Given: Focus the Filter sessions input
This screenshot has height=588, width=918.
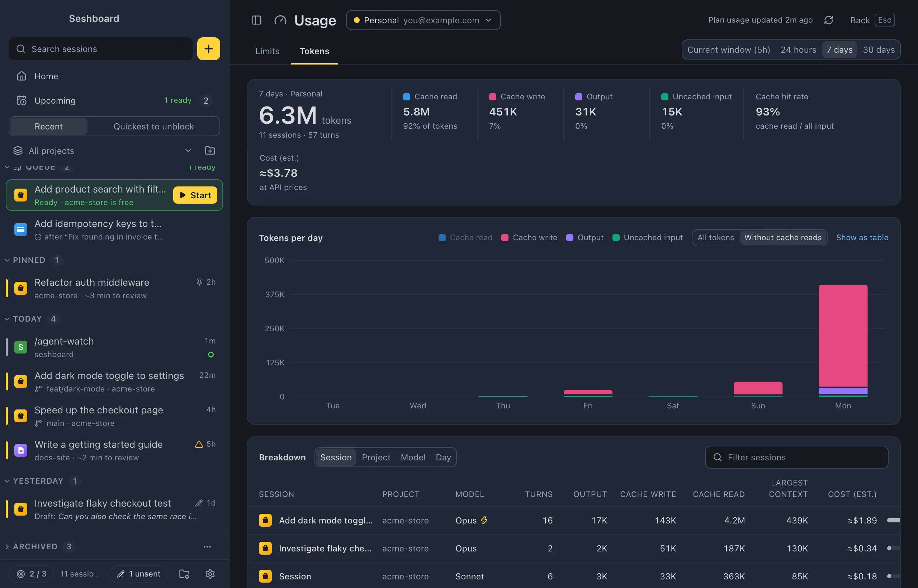Looking at the screenshot, I should [x=796, y=457].
